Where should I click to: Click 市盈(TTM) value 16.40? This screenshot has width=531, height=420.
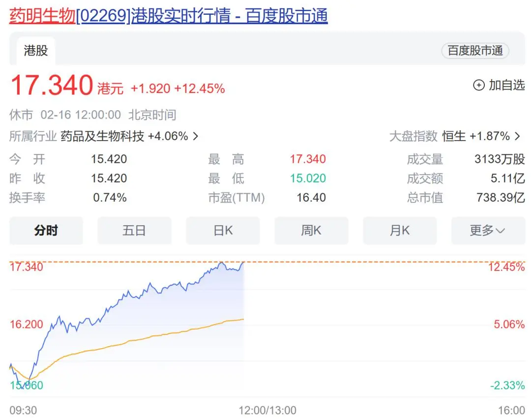point(311,198)
